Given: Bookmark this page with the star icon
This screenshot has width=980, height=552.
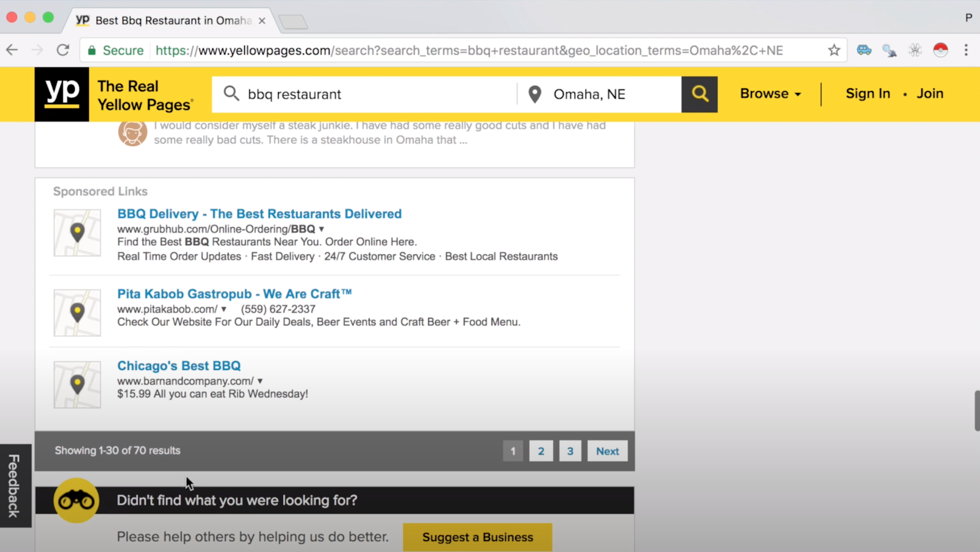Looking at the screenshot, I should click(x=834, y=50).
